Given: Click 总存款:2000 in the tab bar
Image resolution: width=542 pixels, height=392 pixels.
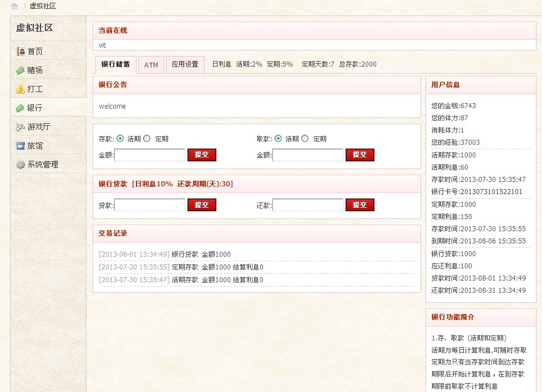Looking at the screenshot, I should tap(358, 64).
